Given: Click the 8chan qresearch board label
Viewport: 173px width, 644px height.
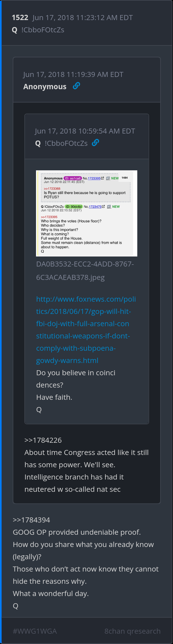Looking at the screenshot, I should (x=133, y=631).
